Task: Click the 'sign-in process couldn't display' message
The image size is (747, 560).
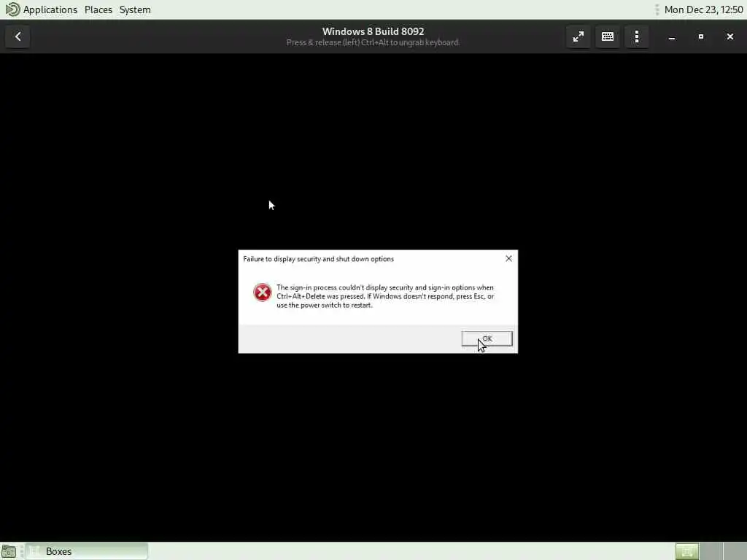Action: click(385, 296)
